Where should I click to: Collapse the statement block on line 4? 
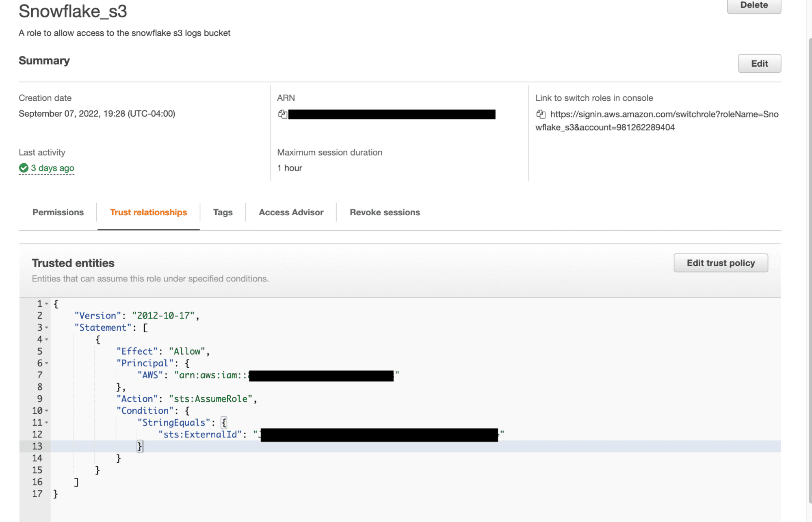(x=46, y=339)
